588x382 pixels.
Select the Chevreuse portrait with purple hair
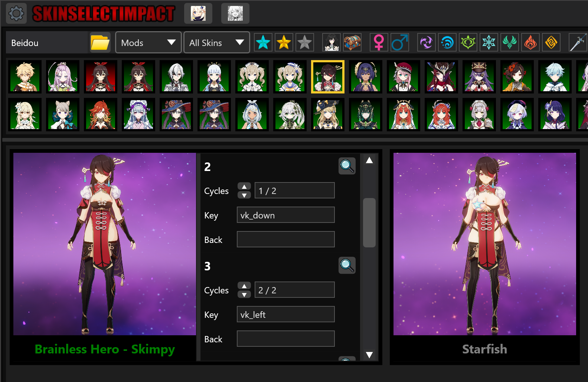[479, 76]
